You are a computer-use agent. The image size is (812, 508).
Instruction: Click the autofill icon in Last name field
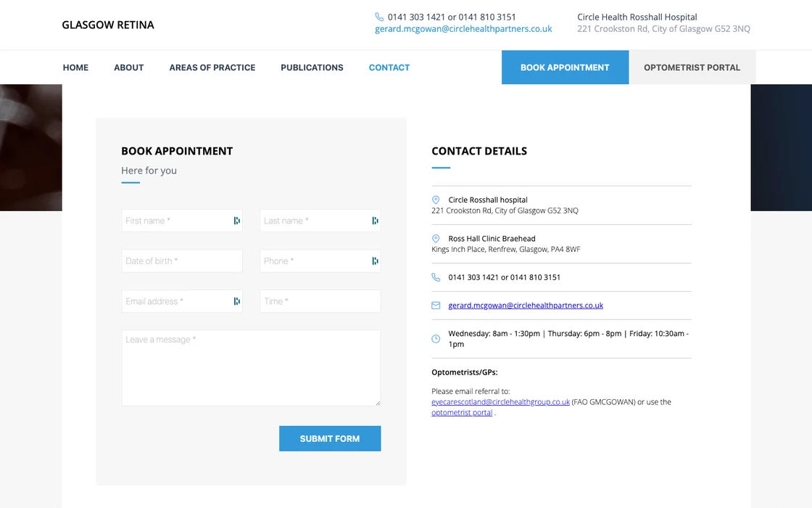375,221
